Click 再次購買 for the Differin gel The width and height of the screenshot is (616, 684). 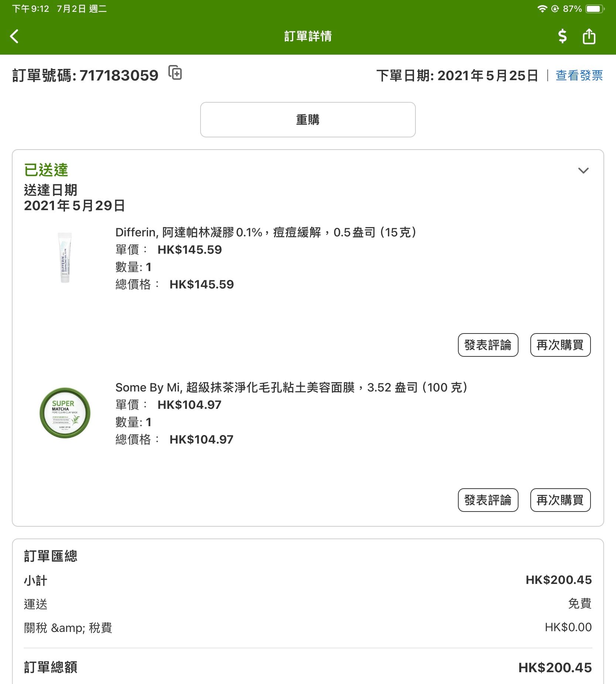coord(560,345)
